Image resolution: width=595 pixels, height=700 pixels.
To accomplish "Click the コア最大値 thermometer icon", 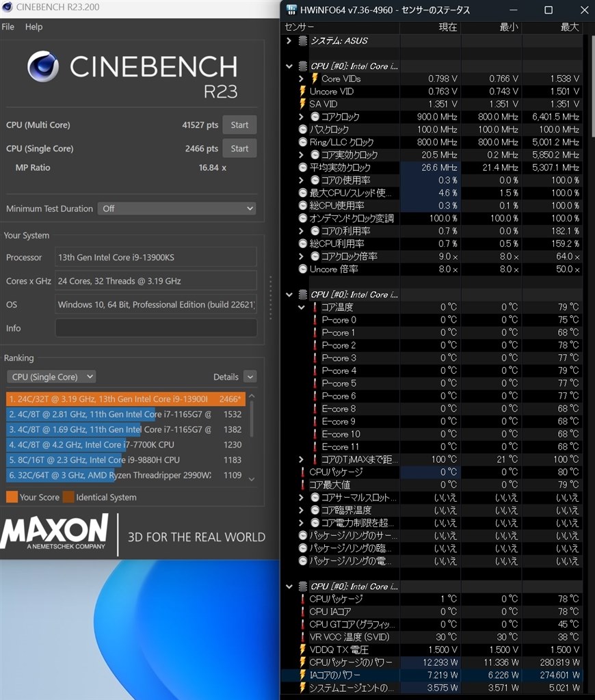I will (303, 485).
